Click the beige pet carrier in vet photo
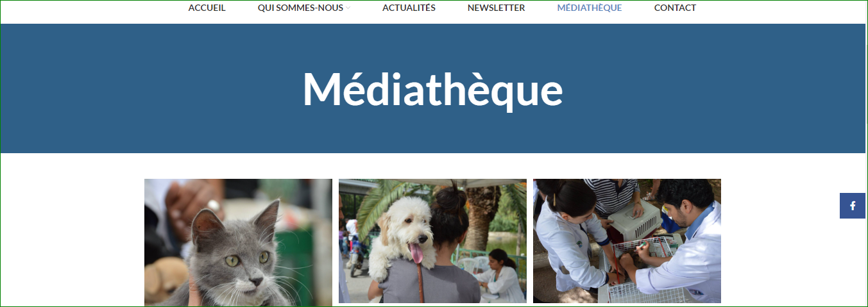The width and height of the screenshot is (868, 307). [635, 218]
